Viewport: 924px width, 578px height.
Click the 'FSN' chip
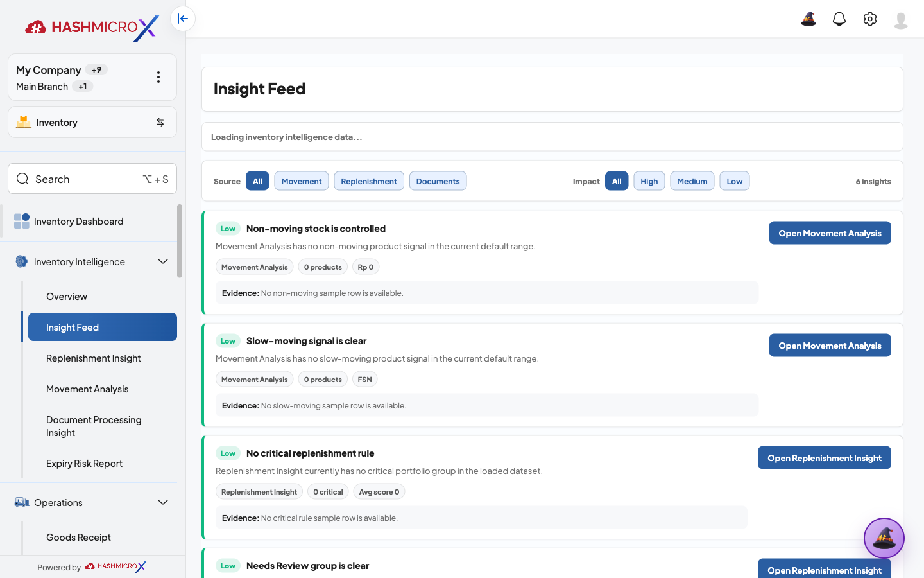(364, 380)
